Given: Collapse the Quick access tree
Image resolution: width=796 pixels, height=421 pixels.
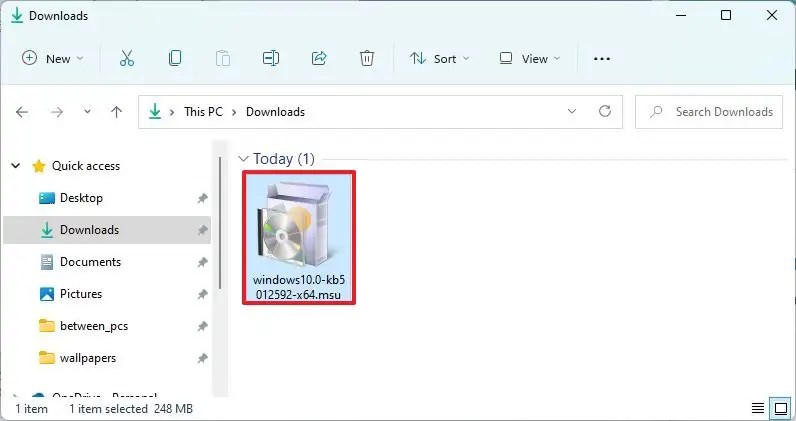Looking at the screenshot, I should click(x=16, y=166).
